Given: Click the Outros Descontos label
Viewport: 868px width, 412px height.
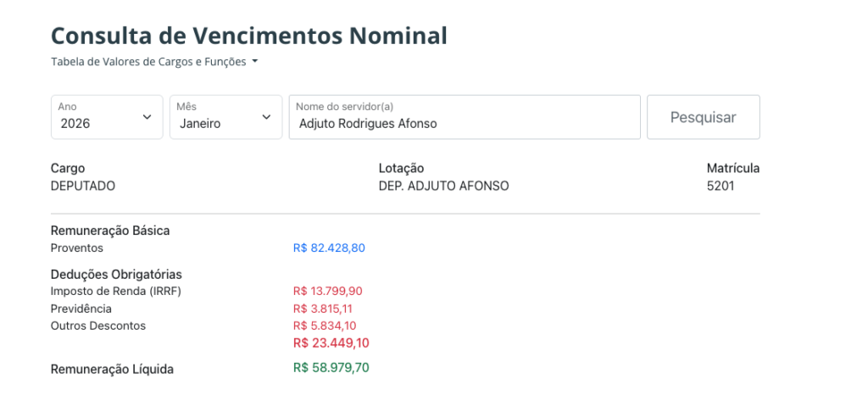Looking at the screenshot, I should pyautogui.click(x=98, y=326).
